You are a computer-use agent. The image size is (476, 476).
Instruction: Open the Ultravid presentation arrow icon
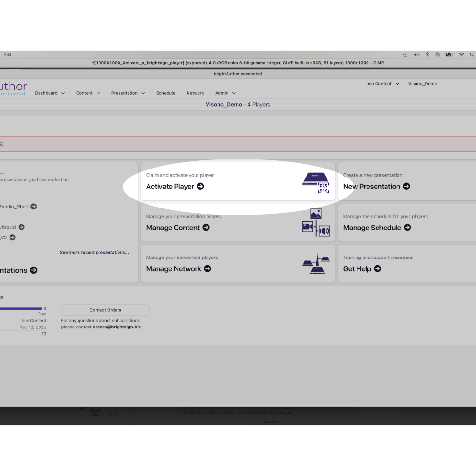pyautogui.click(x=21, y=227)
